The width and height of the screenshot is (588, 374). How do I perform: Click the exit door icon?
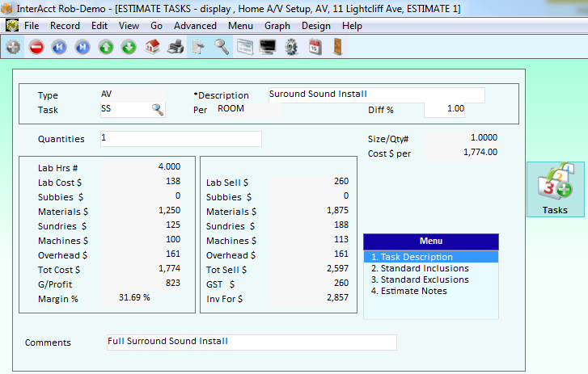click(x=338, y=47)
